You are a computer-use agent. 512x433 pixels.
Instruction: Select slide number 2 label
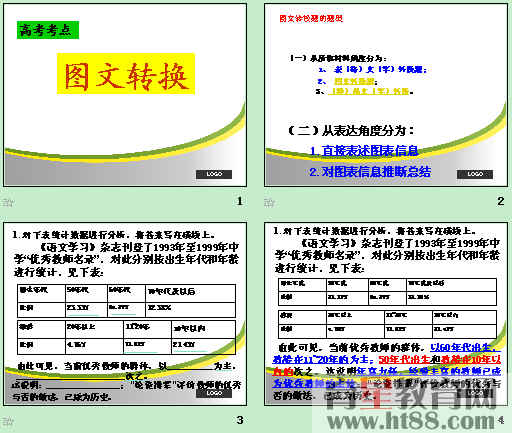(500, 201)
